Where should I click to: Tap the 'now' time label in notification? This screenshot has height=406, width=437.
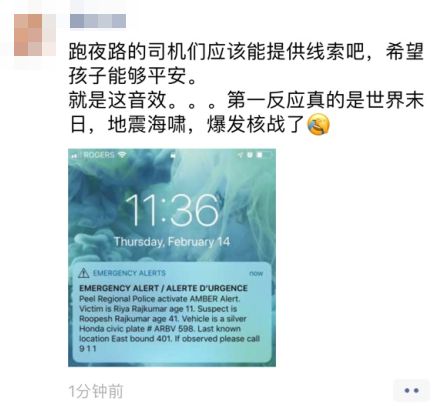(256, 273)
